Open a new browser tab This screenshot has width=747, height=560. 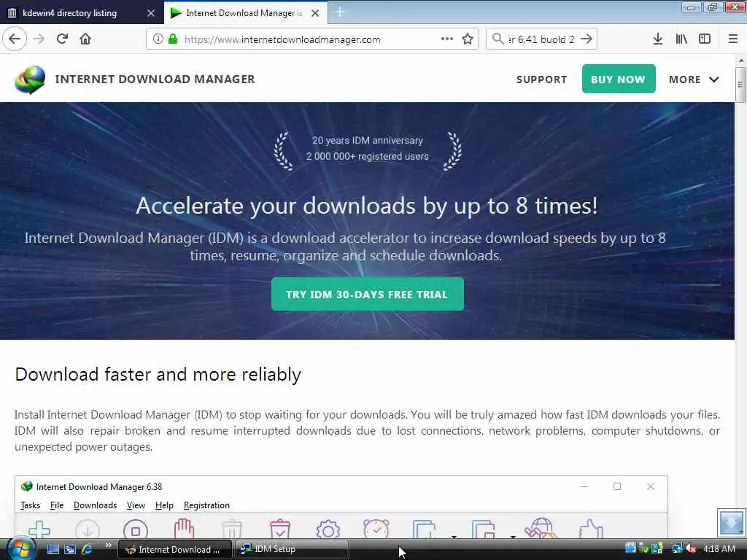pyautogui.click(x=340, y=12)
